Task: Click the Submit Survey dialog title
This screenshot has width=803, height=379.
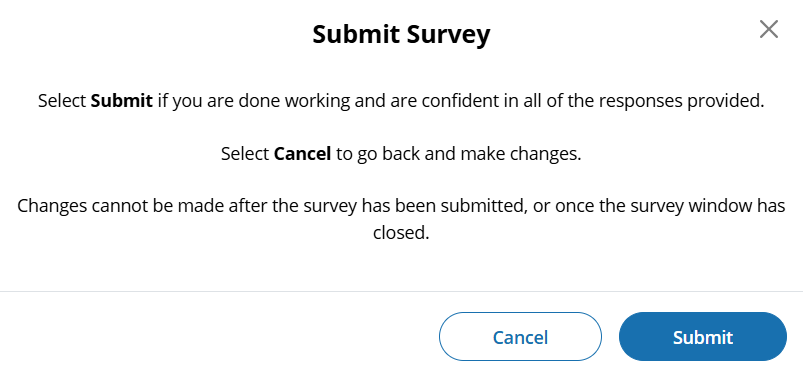Action: point(401,34)
